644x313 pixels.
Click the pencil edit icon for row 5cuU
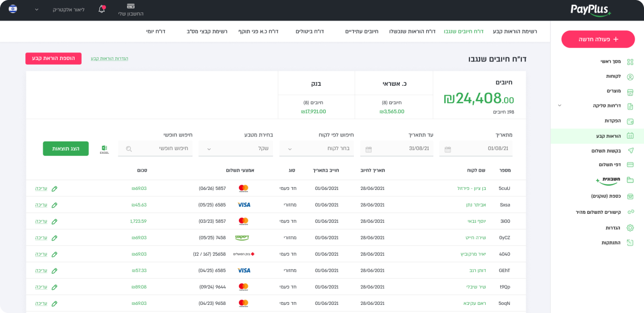54,189
